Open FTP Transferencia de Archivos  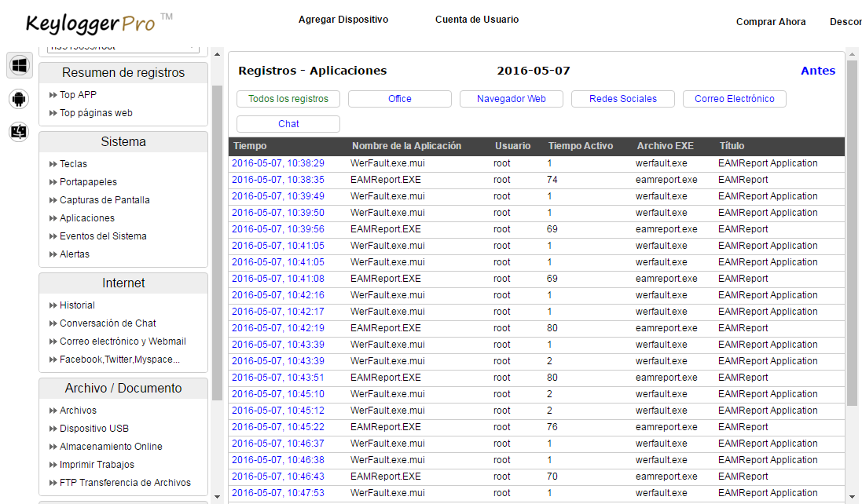coord(125,483)
